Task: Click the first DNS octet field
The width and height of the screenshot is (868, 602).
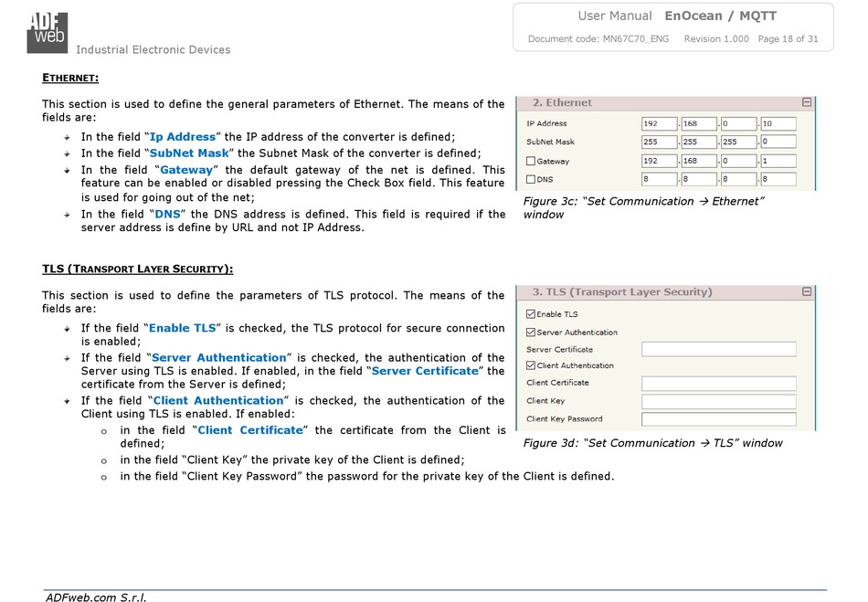Action: pyautogui.click(x=660, y=179)
